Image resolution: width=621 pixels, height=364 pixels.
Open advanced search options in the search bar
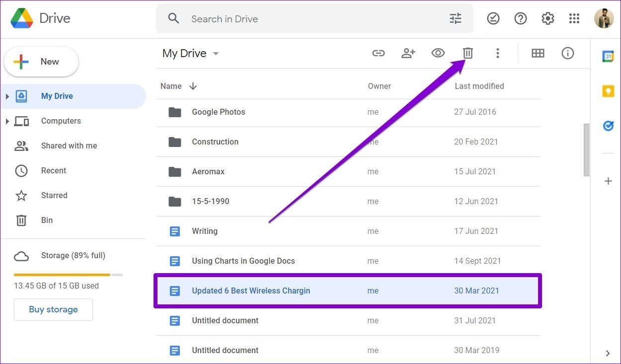click(455, 18)
